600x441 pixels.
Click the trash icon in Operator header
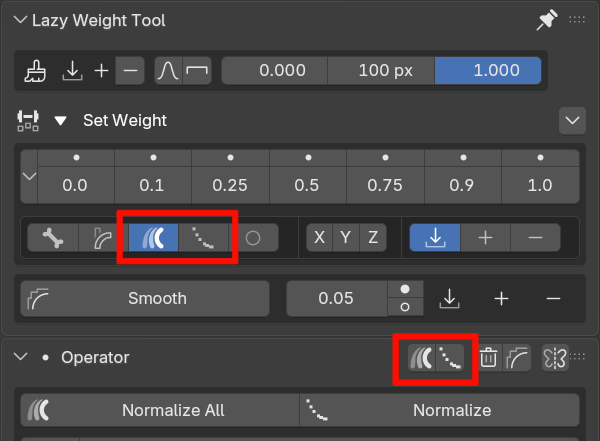pos(488,356)
